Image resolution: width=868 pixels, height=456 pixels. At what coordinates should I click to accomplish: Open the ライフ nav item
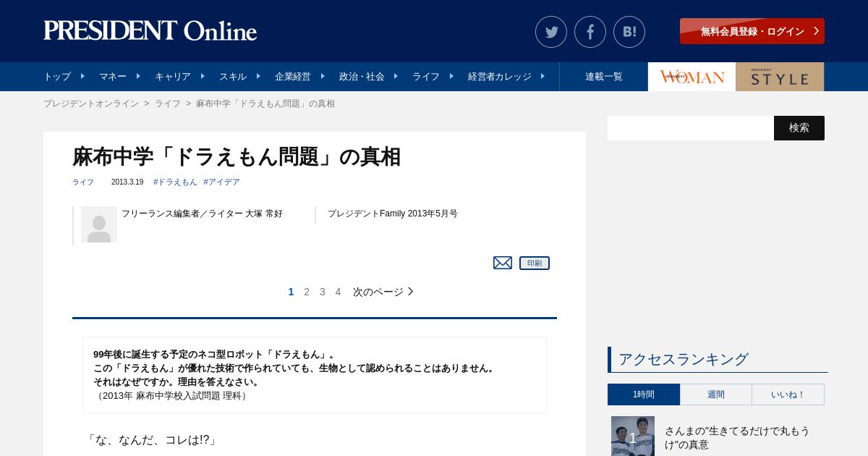[x=426, y=76]
